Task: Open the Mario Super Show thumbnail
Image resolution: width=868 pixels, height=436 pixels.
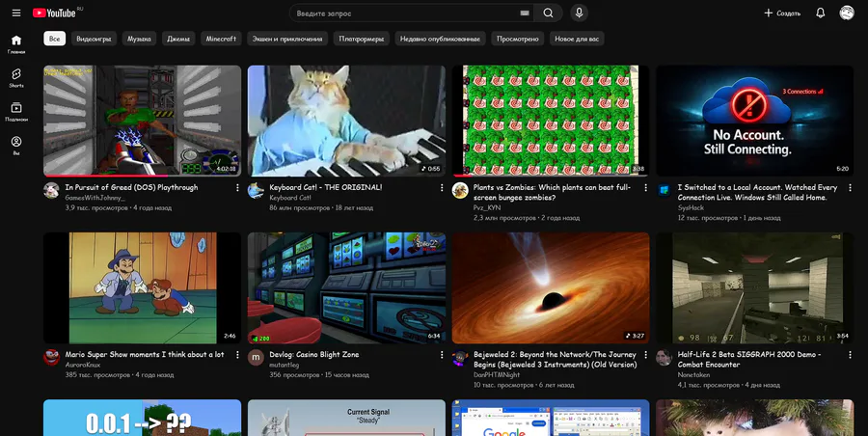Action: [x=143, y=288]
